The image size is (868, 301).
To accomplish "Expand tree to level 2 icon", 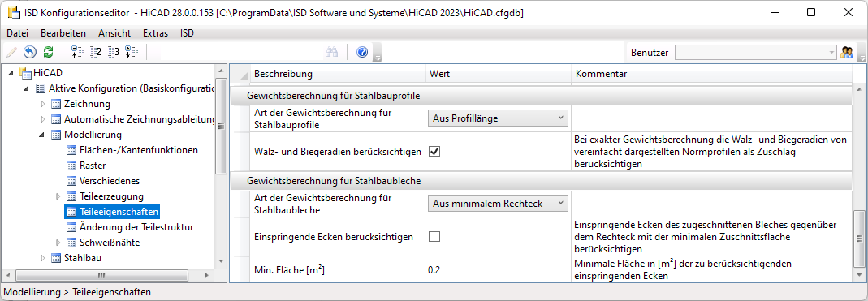I will click(x=96, y=53).
